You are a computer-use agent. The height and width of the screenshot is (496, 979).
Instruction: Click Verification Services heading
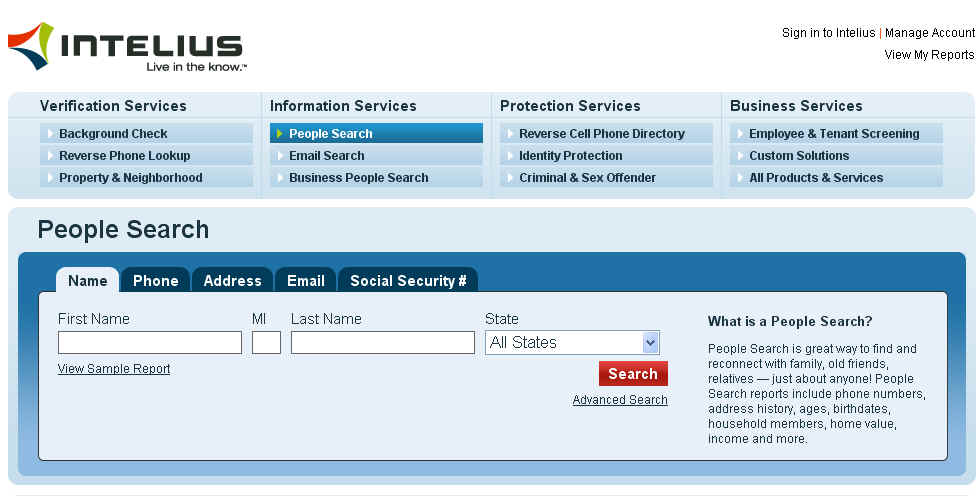click(x=113, y=106)
